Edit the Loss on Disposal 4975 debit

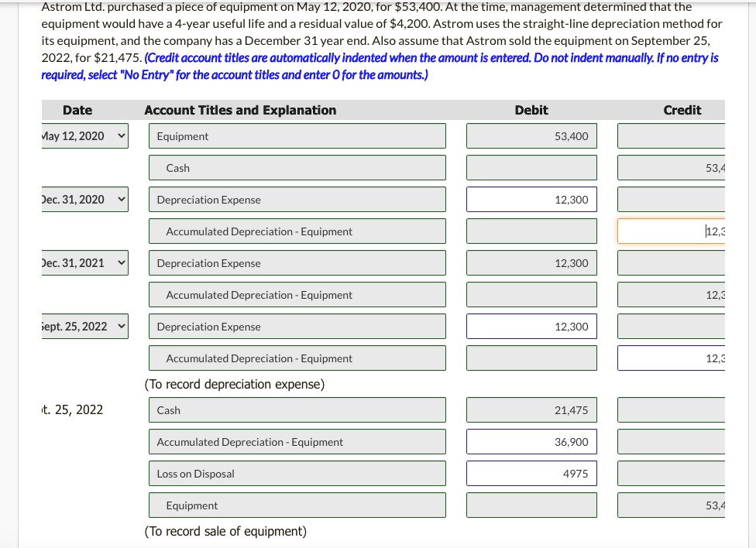531,474
